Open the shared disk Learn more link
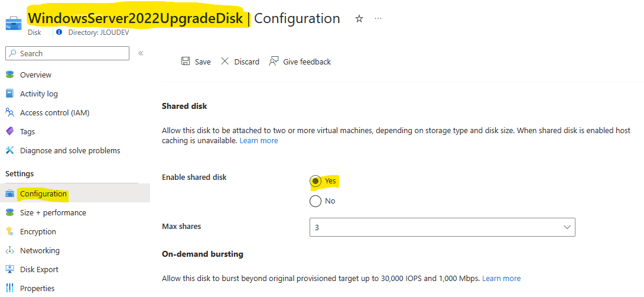 (x=259, y=141)
